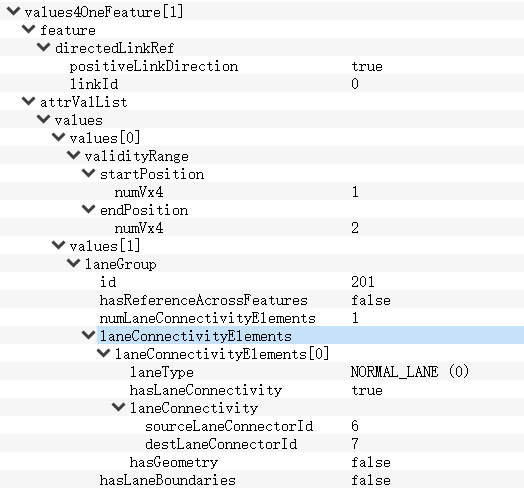Click value 2 of endPosition numVx4
This screenshot has width=524, height=489.
click(x=355, y=228)
